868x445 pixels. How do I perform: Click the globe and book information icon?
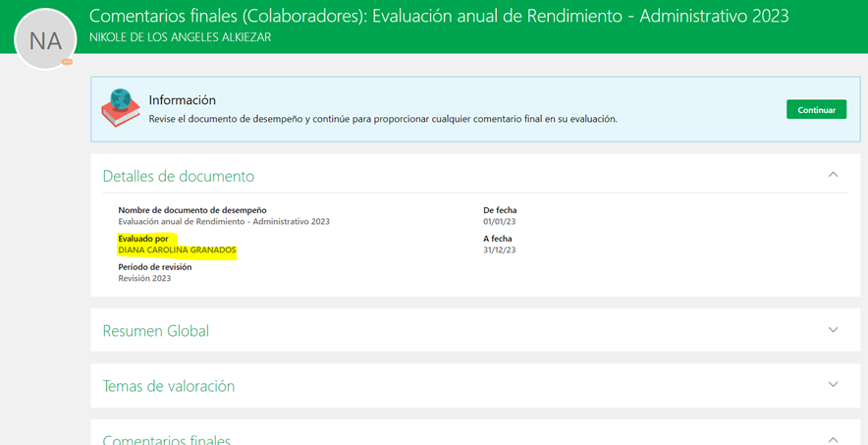coord(122,107)
